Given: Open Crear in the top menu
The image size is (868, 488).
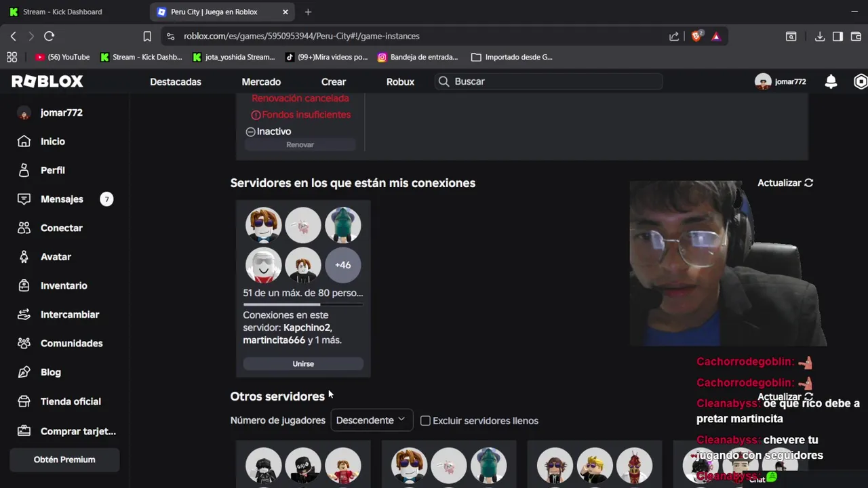Looking at the screenshot, I should point(334,81).
